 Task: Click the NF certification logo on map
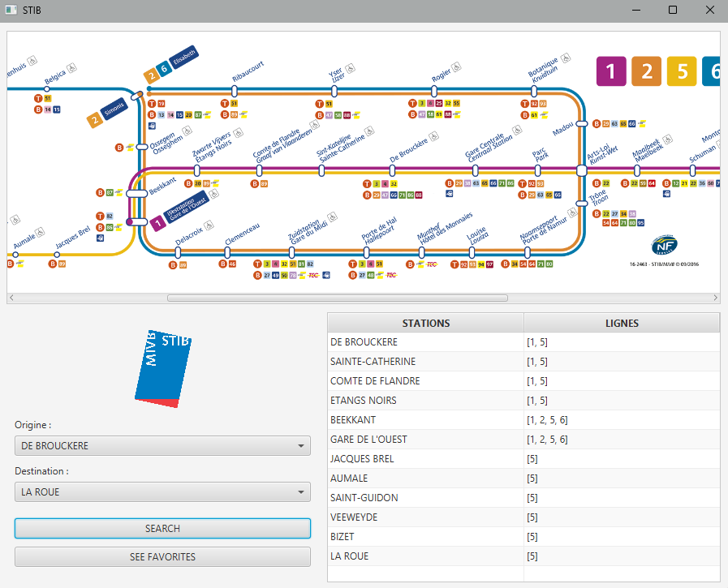(x=663, y=245)
